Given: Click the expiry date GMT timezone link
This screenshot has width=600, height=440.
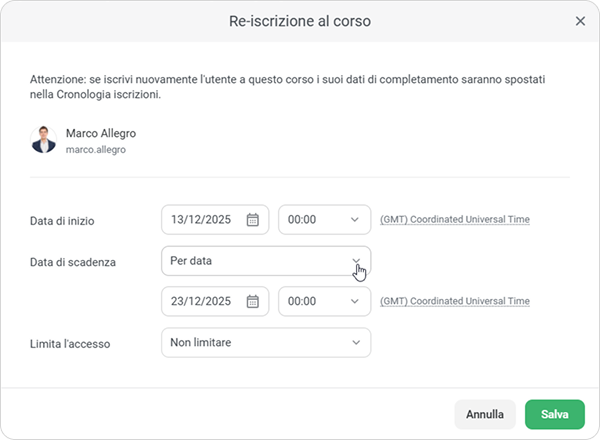Looking at the screenshot, I should click(454, 301).
